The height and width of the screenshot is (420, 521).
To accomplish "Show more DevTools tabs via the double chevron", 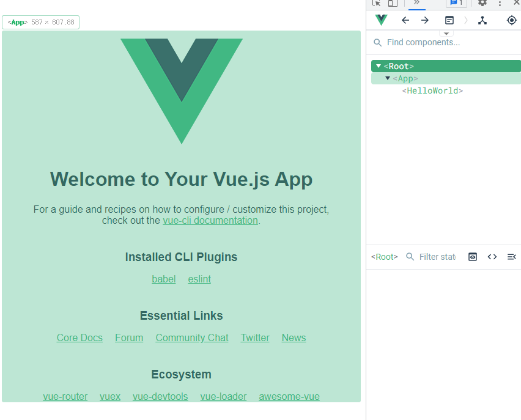I will (416, 2).
